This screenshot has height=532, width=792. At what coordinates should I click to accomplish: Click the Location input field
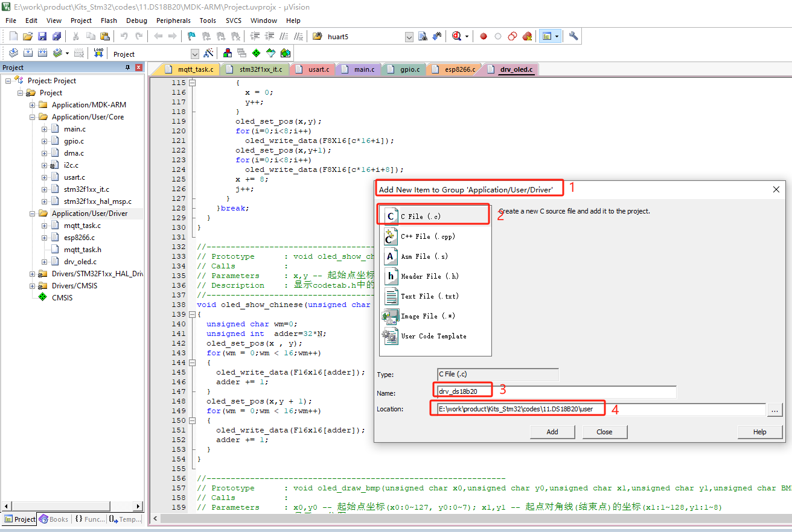(x=601, y=410)
